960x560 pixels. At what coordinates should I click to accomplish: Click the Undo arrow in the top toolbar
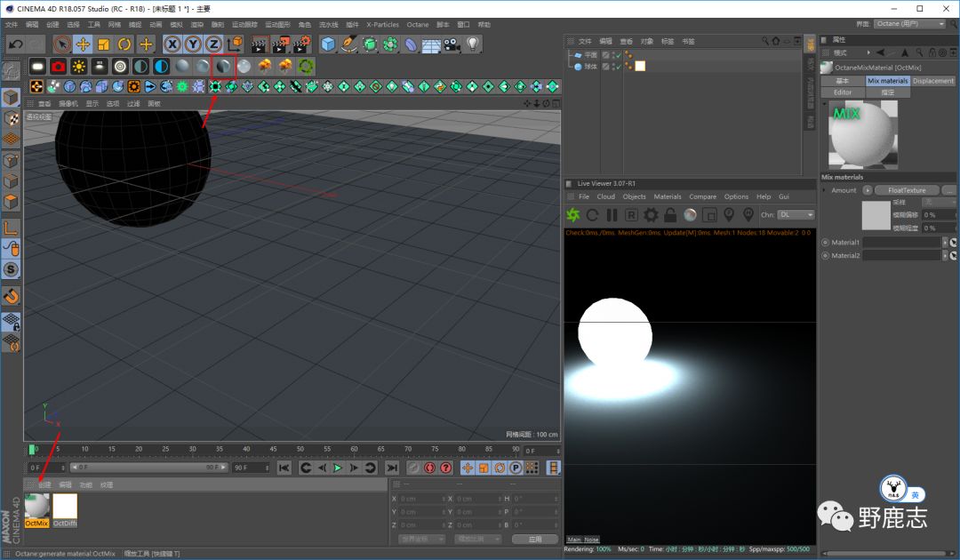[15, 44]
